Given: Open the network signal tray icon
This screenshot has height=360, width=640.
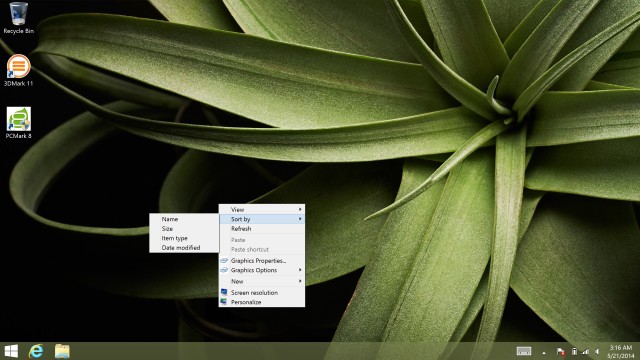Looking at the screenshot, I should point(585,351).
